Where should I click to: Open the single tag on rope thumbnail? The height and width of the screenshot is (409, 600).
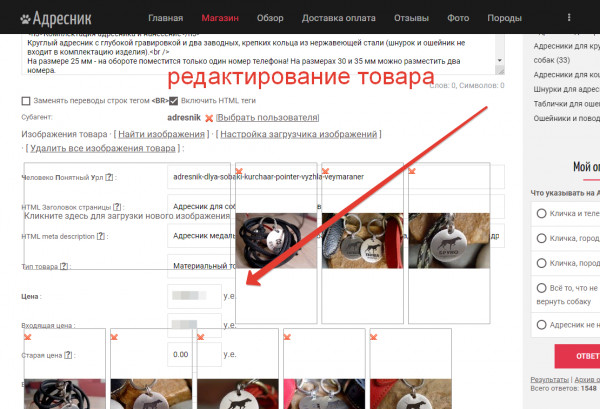point(449,241)
